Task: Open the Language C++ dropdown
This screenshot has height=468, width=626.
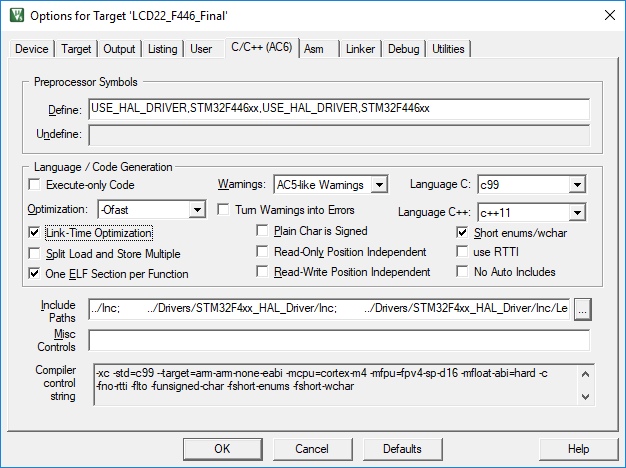Action: [577, 213]
